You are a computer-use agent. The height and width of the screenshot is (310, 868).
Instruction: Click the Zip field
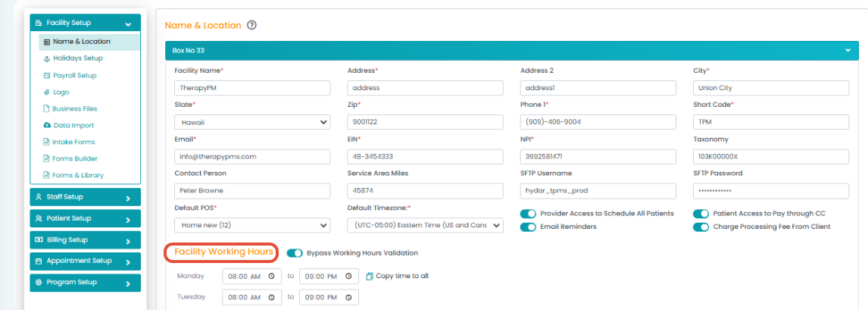(425, 122)
